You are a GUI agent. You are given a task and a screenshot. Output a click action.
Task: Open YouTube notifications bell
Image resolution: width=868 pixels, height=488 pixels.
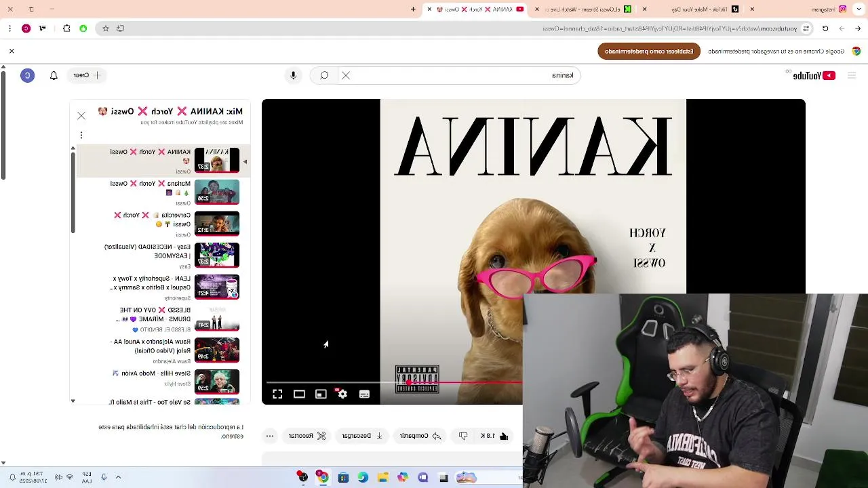click(x=54, y=75)
